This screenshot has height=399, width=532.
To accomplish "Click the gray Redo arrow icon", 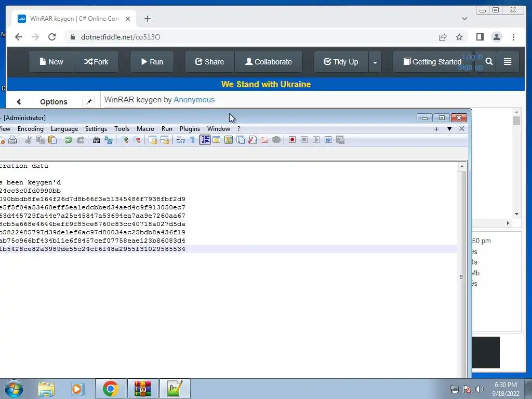I will [x=81, y=140].
